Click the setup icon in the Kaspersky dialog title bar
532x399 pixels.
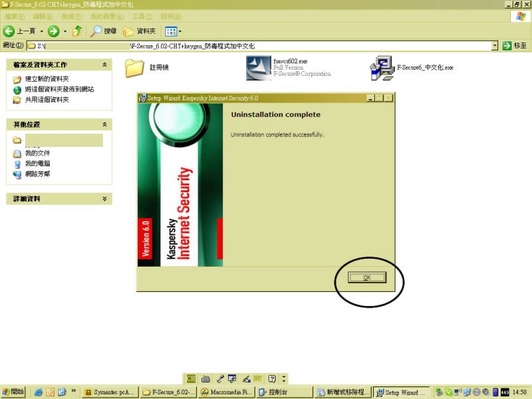coord(142,98)
